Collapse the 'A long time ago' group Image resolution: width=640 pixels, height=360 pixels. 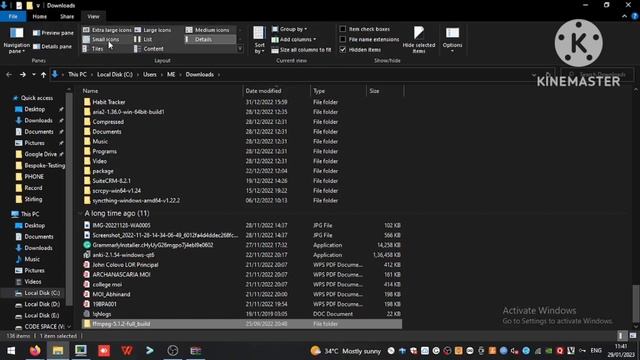[80, 213]
